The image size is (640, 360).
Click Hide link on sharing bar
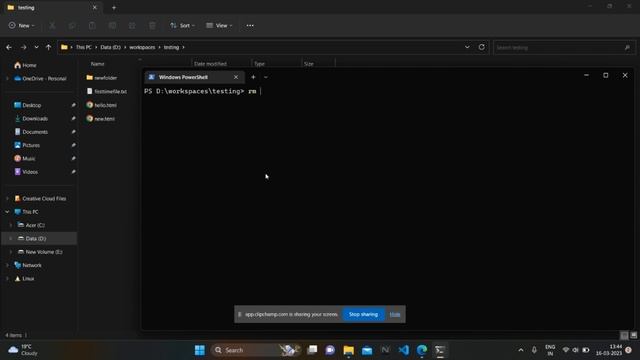point(395,314)
